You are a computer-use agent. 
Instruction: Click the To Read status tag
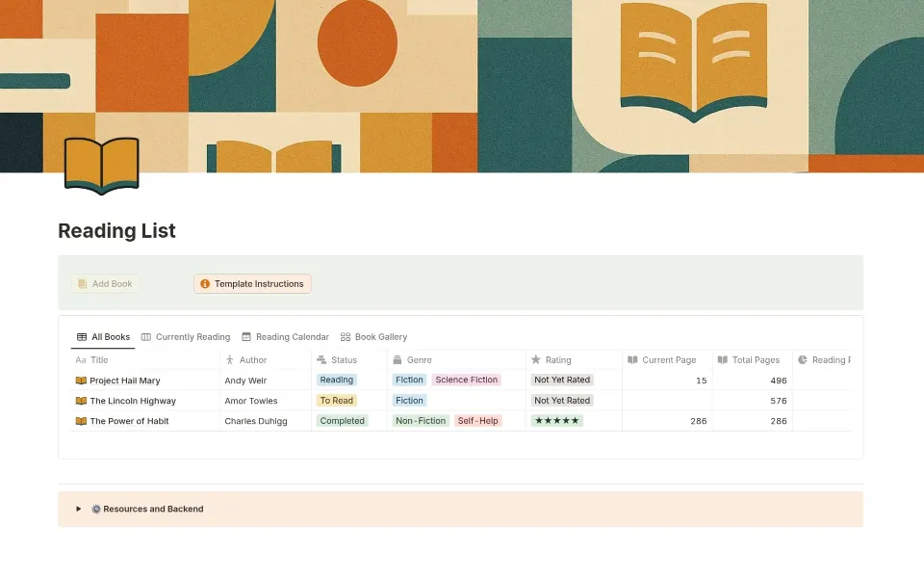pyautogui.click(x=337, y=401)
